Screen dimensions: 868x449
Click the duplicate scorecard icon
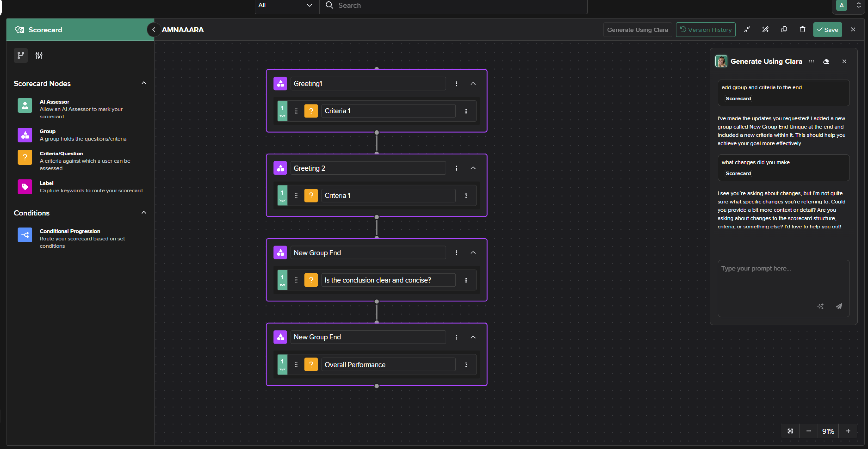click(x=784, y=30)
